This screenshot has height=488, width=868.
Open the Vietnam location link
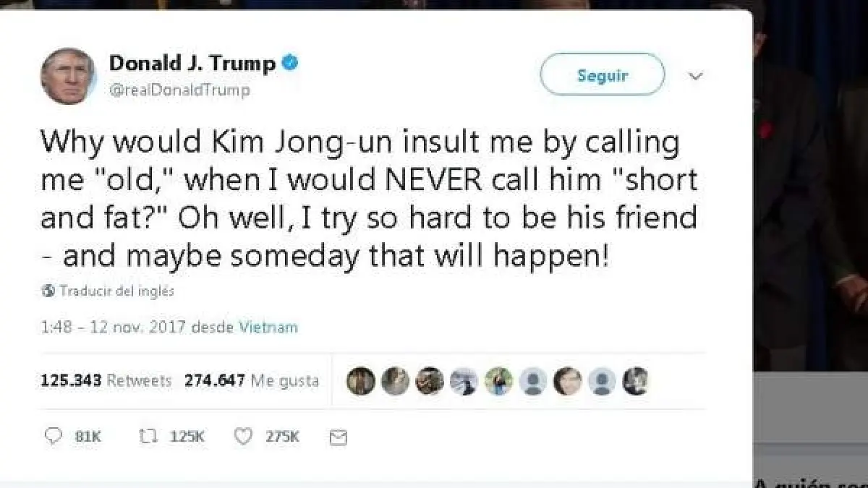(268, 327)
